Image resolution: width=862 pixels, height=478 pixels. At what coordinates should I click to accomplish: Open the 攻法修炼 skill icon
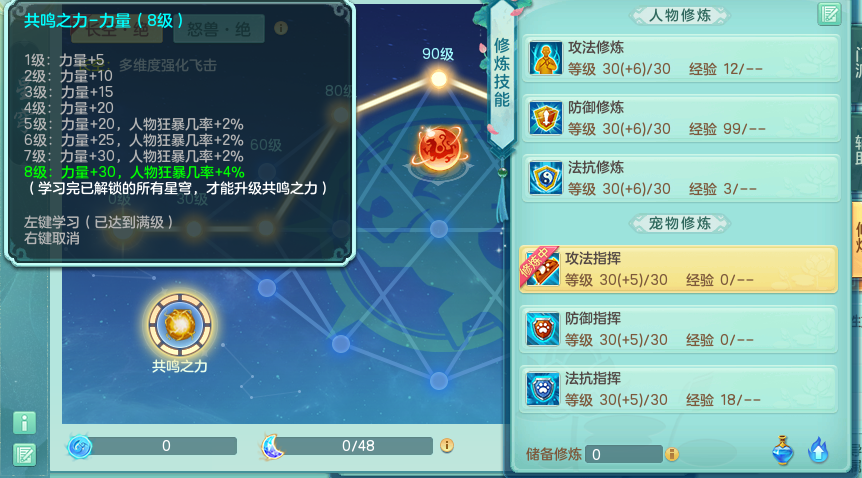(x=545, y=58)
